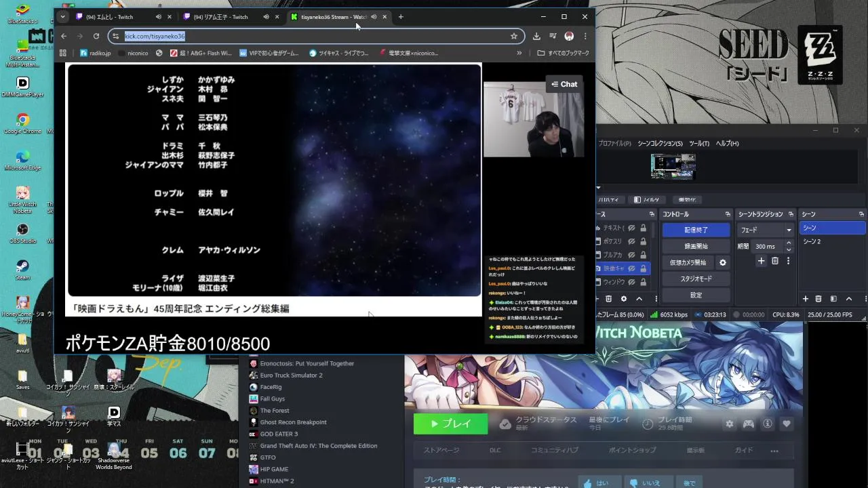Select the tisyaneko36 Stream tab

pos(339,16)
